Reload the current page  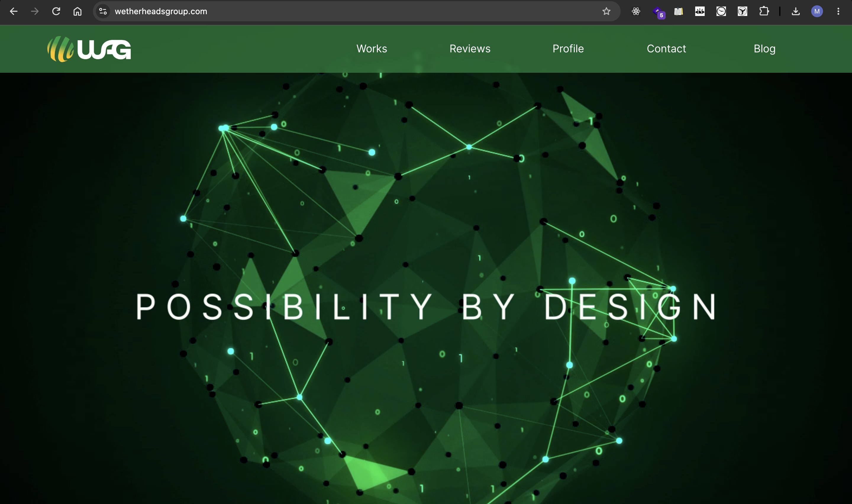56,11
